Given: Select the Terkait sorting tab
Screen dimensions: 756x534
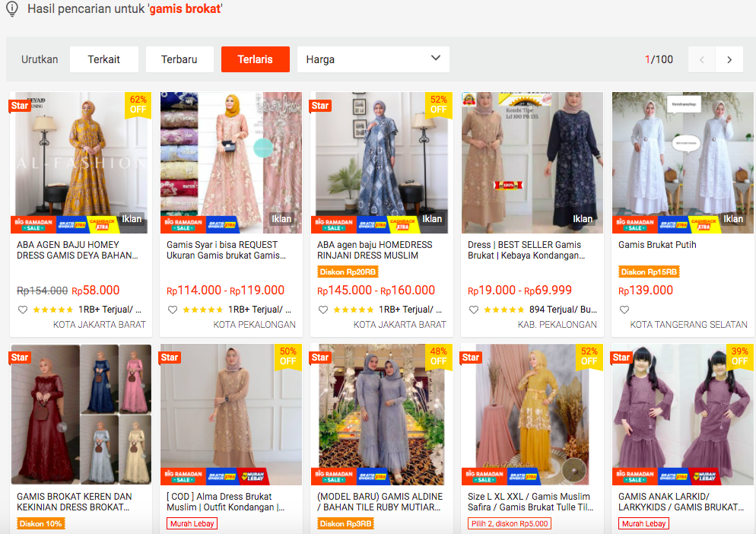Looking at the screenshot, I should pyautogui.click(x=104, y=59).
